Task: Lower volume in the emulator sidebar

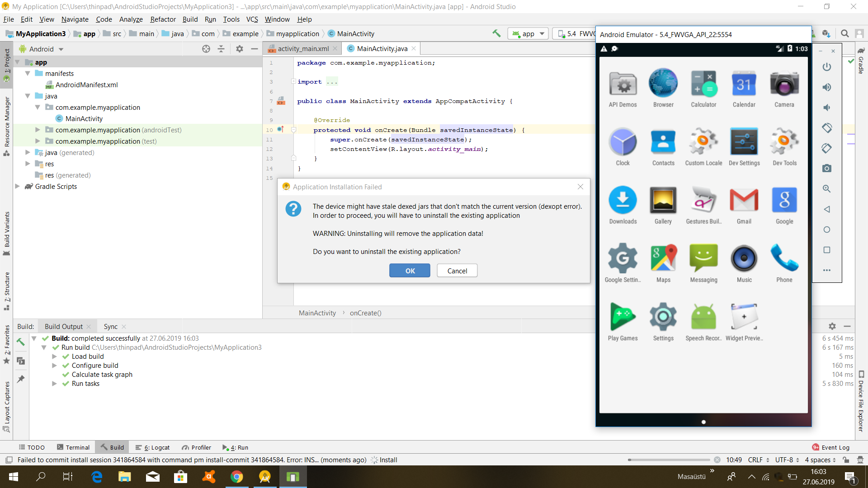Action: pos(827,108)
